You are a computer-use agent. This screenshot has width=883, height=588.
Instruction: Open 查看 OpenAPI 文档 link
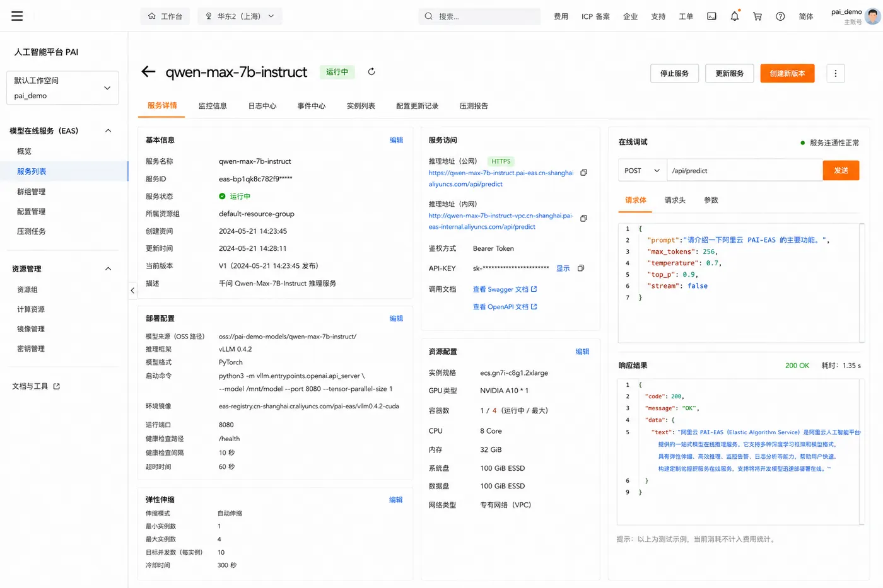tap(505, 307)
